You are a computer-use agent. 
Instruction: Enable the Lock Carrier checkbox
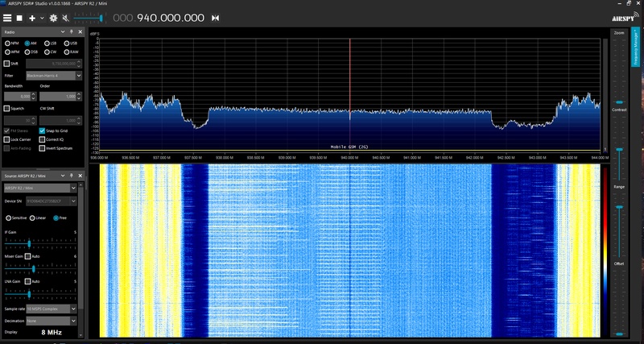click(6, 139)
